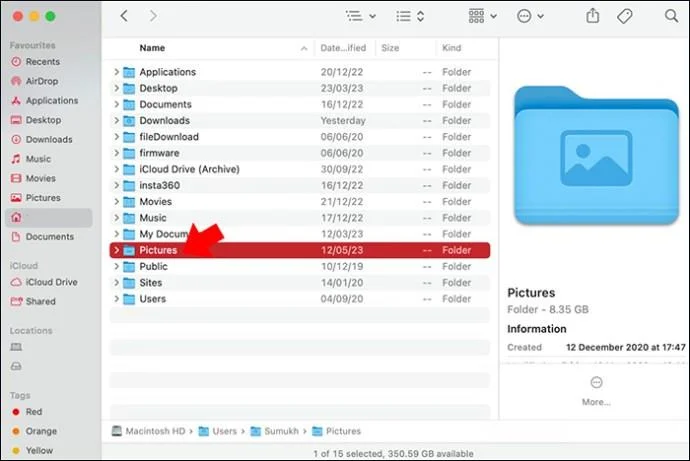Expand the Movies folder row
The image size is (690, 461).
[116, 201]
